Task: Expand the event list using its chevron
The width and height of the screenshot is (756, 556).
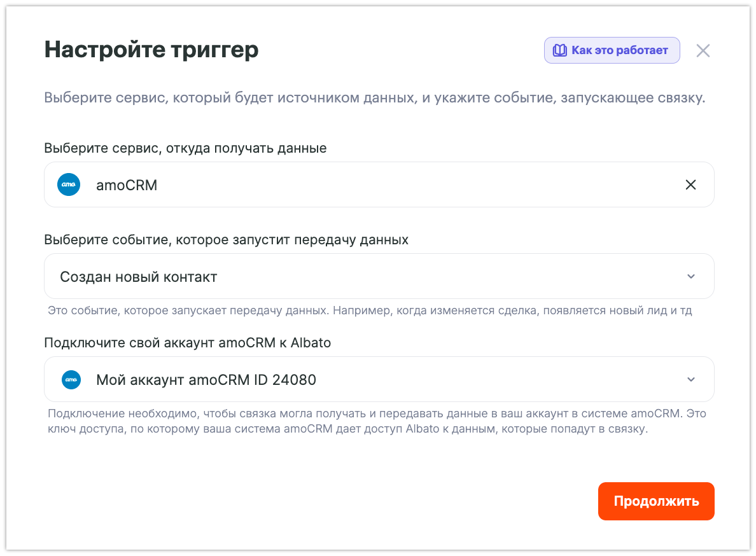Action: (x=691, y=277)
